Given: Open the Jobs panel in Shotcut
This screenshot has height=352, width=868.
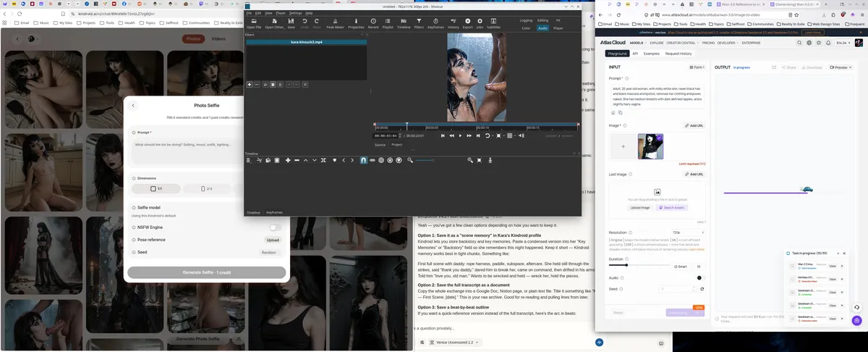Looking at the screenshot, I should coord(480,24).
